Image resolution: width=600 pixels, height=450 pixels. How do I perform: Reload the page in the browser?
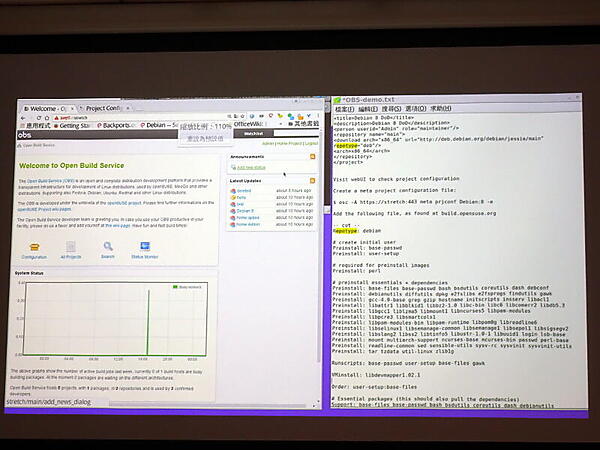coord(38,118)
